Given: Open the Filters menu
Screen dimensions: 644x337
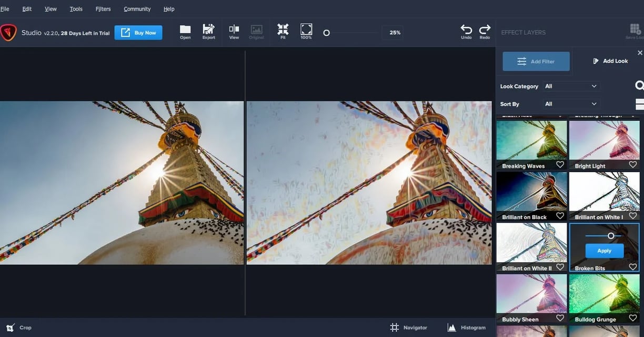Looking at the screenshot, I should pos(103,9).
